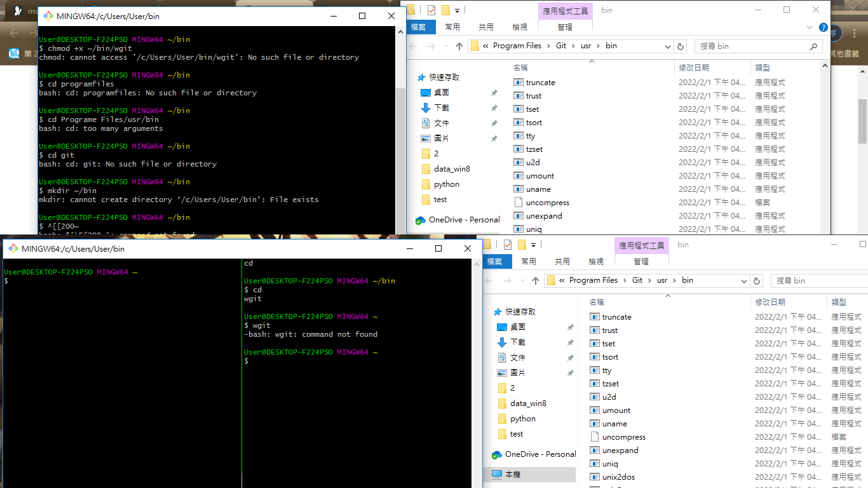Click the Properties checkmark icon in the front Explorer title bar

[x=508, y=244]
